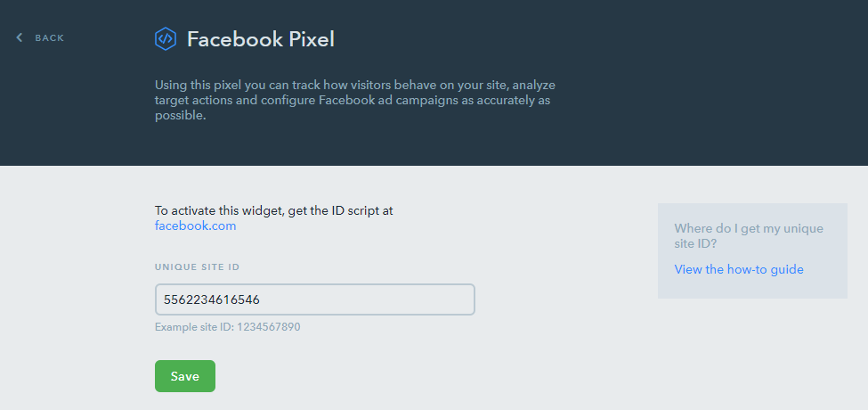
Task: Click the word 'Pixel' in the title
Action: pos(312,39)
